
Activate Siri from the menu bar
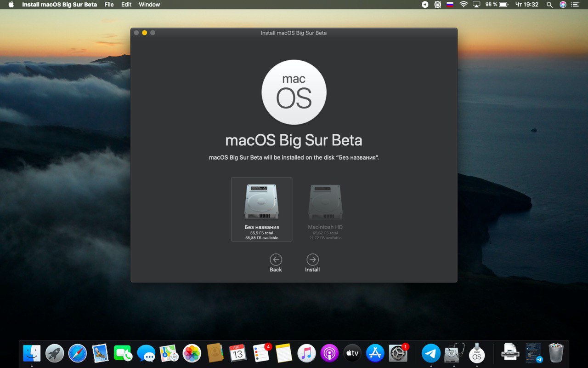point(563,5)
